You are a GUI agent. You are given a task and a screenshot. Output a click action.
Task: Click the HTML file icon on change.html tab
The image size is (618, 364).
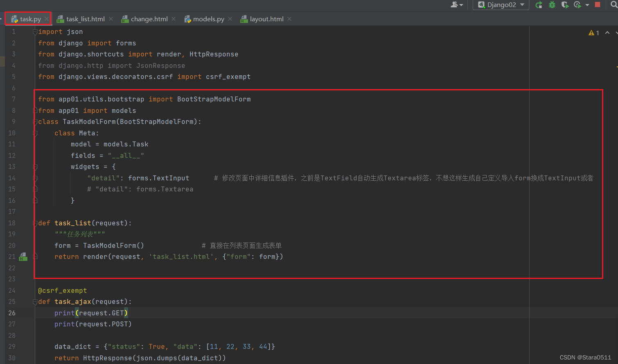pos(125,19)
